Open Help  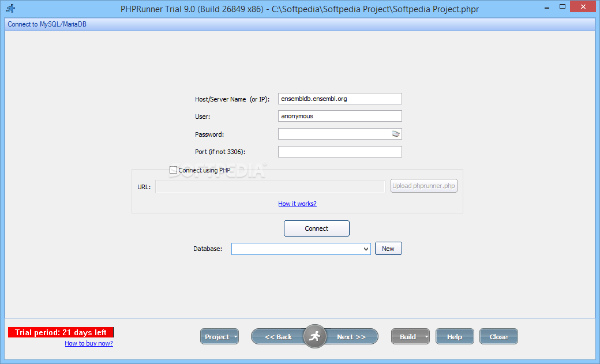pos(455,337)
